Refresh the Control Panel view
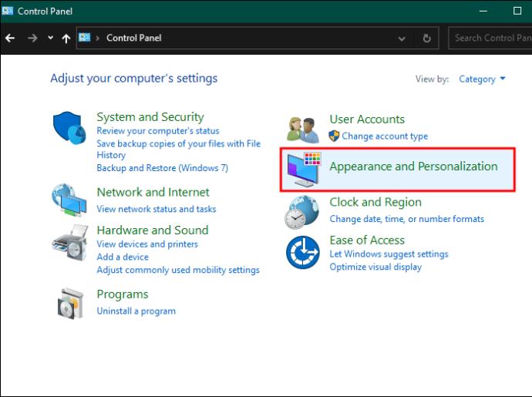Image resolution: width=532 pixels, height=397 pixels. (427, 38)
